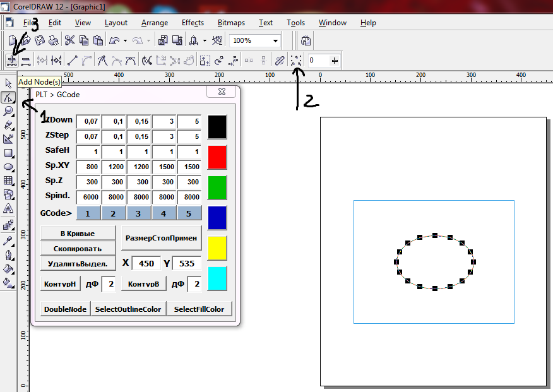Open the Effects menu
The width and height of the screenshot is (553, 392).
pos(193,23)
